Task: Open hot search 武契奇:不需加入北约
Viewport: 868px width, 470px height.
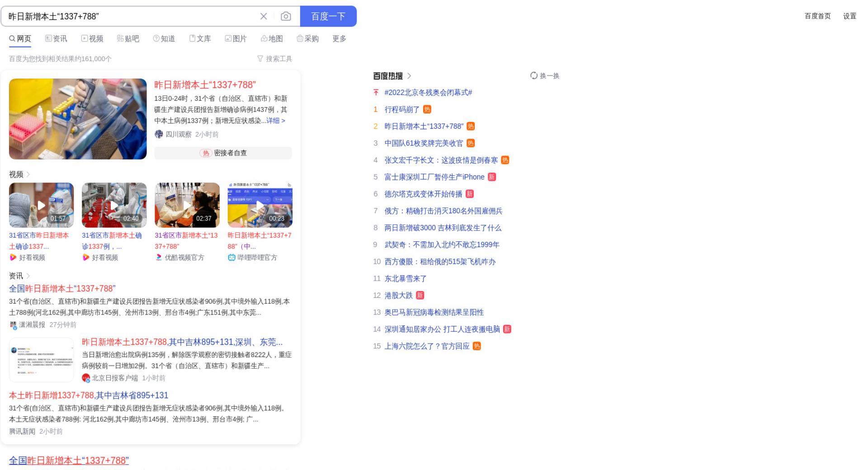Action: 442,244
